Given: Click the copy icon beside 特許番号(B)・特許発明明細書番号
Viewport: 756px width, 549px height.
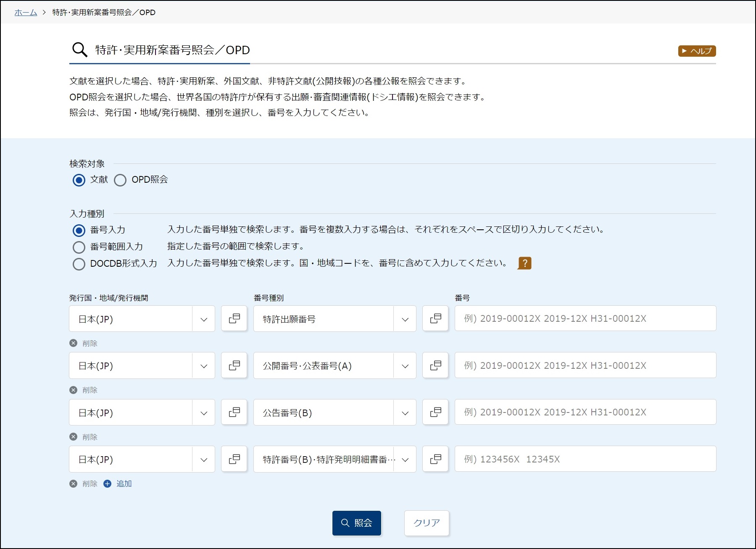Looking at the screenshot, I should [435, 459].
